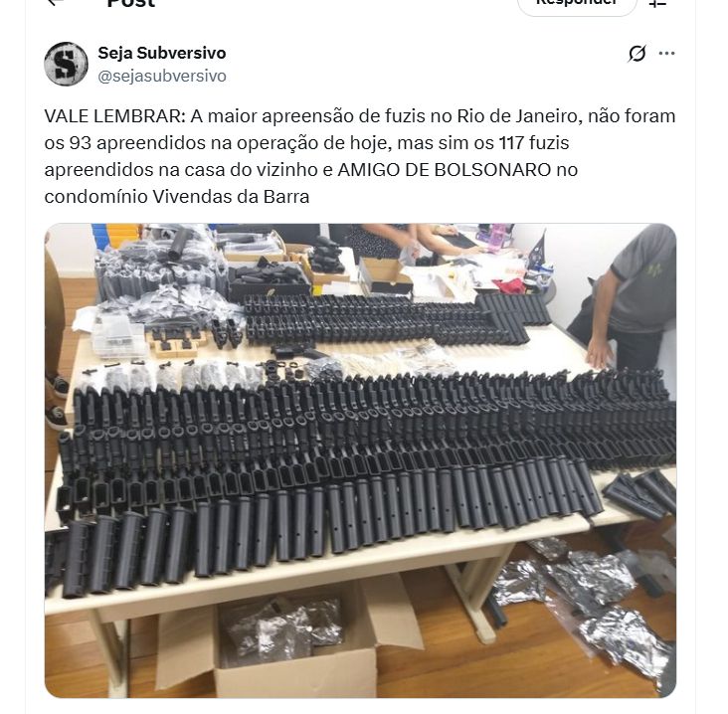Image resolution: width=728 pixels, height=714 pixels.
Task: Click the Seja Subversivo profile avatar
Action: click(66, 64)
